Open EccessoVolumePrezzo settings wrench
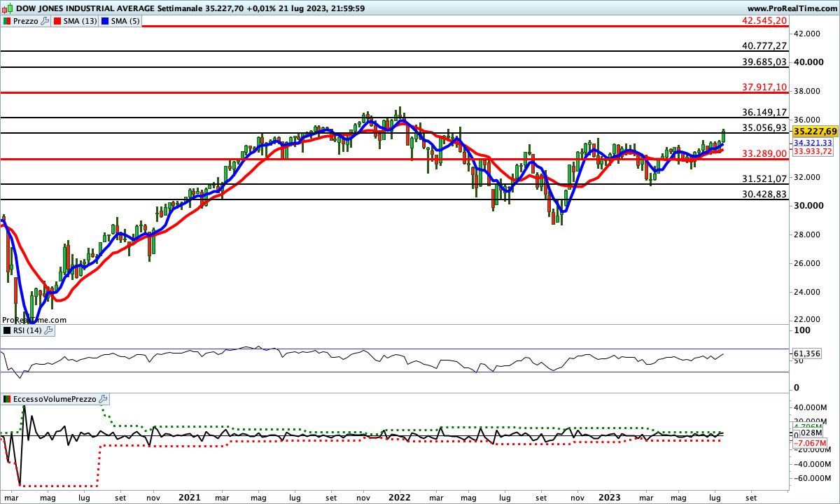Image resolution: width=840 pixels, height=504 pixels. coord(104,399)
